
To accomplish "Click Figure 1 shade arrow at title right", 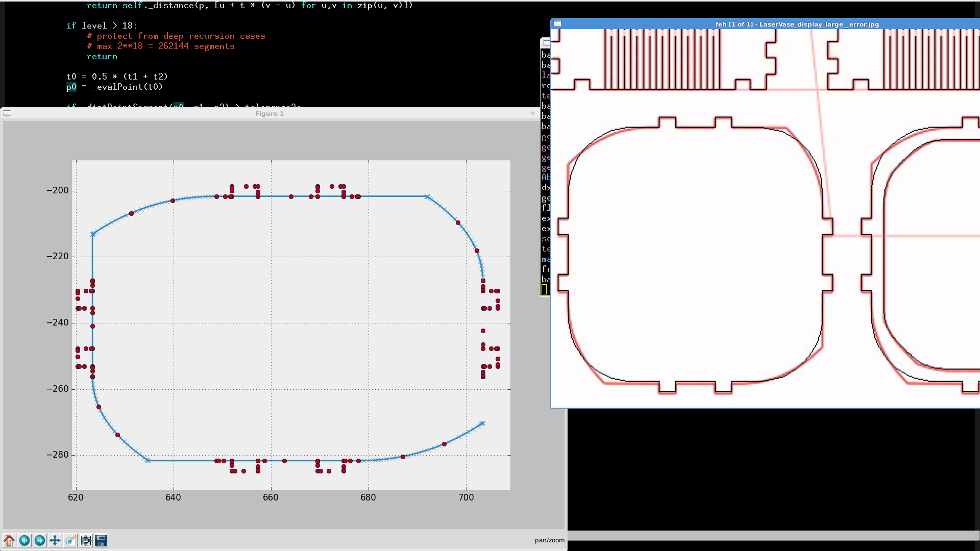I will pyautogui.click(x=532, y=113).
